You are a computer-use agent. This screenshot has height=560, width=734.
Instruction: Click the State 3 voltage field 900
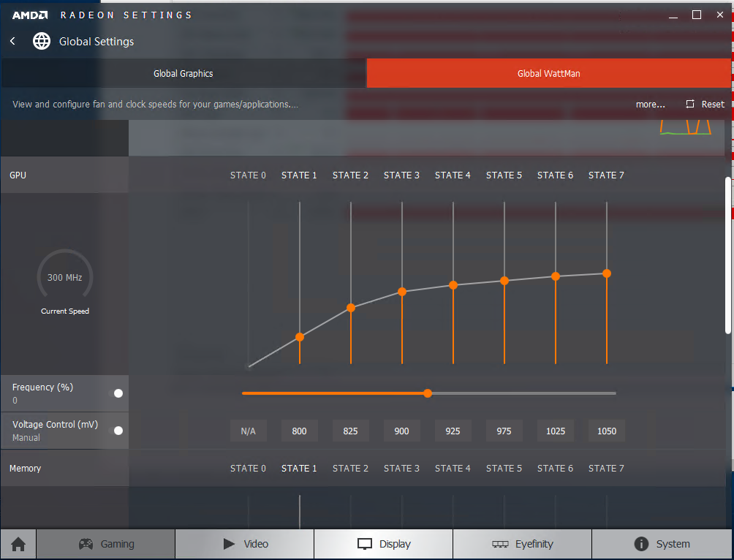(x=401, y=431)
